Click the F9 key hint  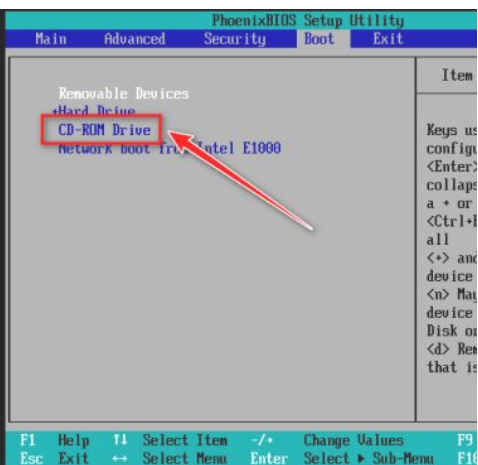point(465,440)
